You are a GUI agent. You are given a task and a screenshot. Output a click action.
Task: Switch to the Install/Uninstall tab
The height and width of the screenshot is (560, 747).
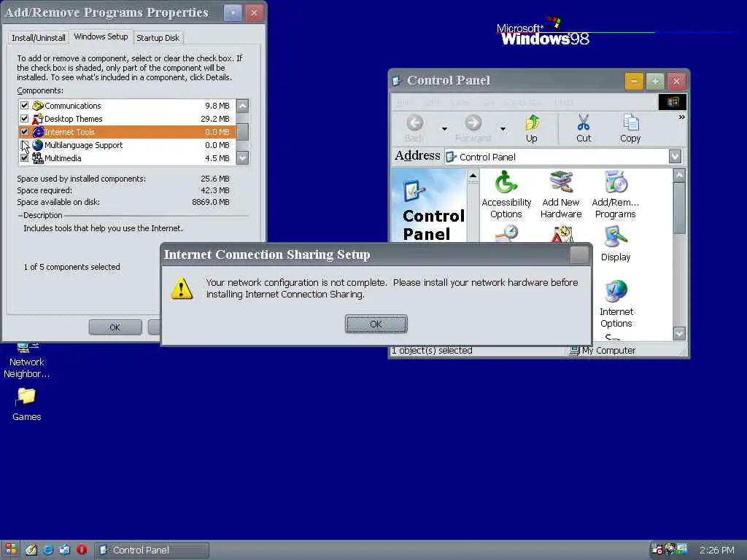tap(39, 38)
